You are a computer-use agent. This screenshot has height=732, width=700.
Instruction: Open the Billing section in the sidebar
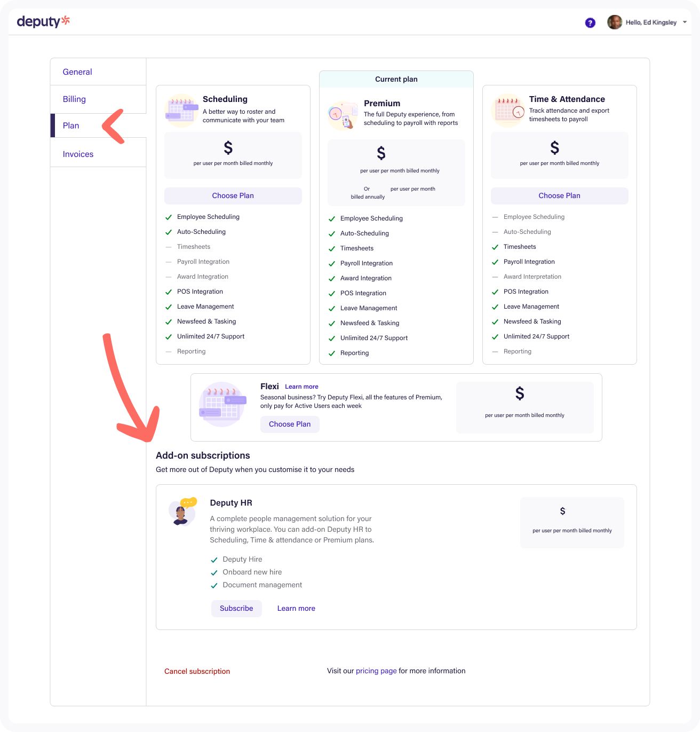(x=74, y=99)
